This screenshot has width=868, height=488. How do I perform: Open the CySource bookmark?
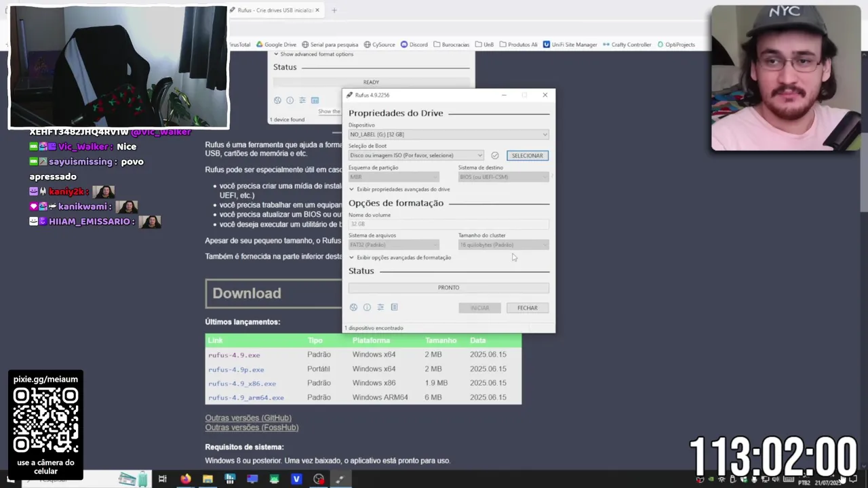click(x=379, y=45)
